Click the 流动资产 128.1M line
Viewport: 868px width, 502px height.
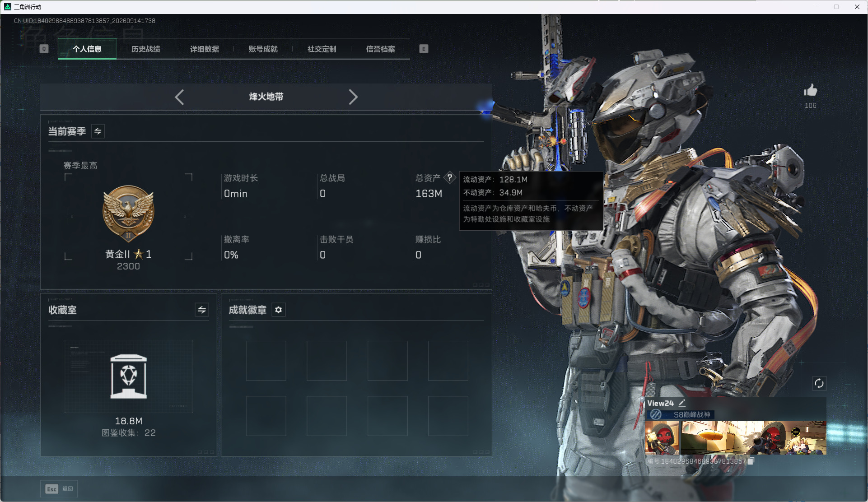tap(495, 180)
